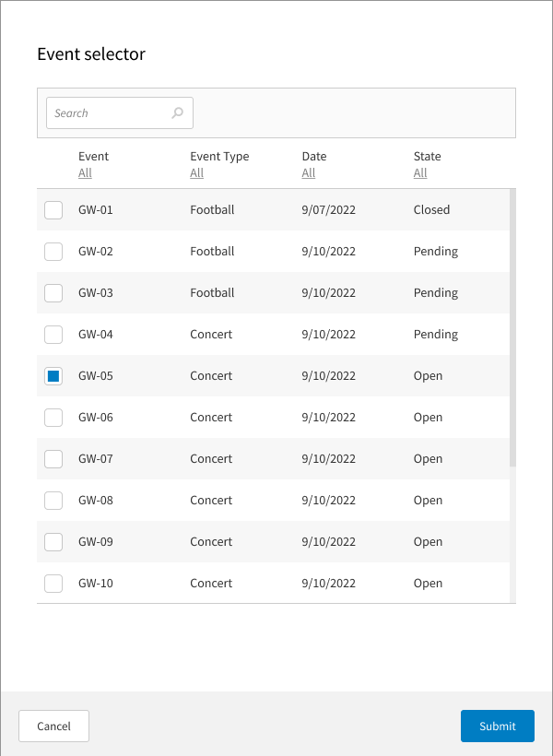Open the Event Type filter labeled All
The image size is (553, 756).
click(x=196, y=172)
